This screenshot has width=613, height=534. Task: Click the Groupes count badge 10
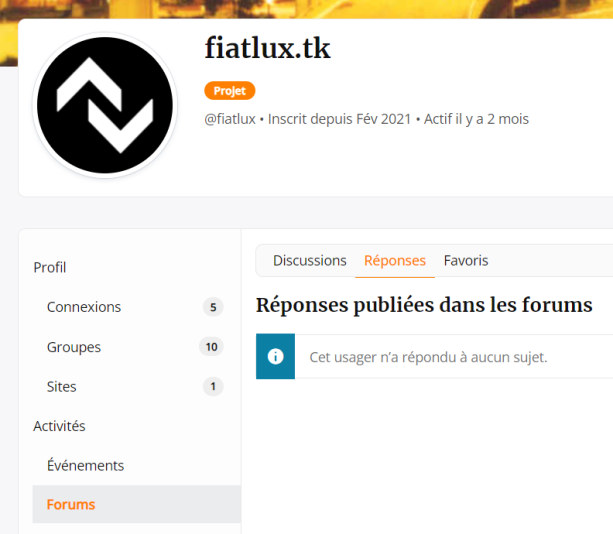[x=212, y=347]
